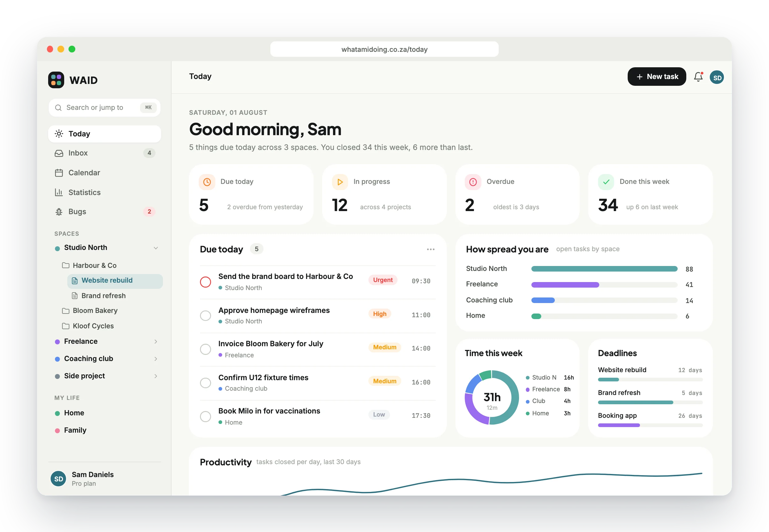
Task: Click the Due today clock icon
Action: point(207,182)
